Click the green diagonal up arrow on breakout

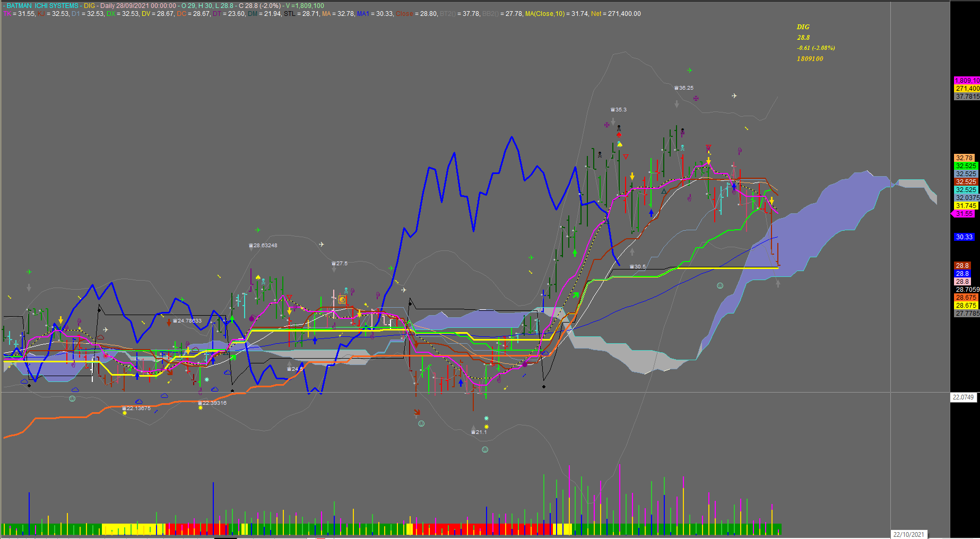(576, 295)
